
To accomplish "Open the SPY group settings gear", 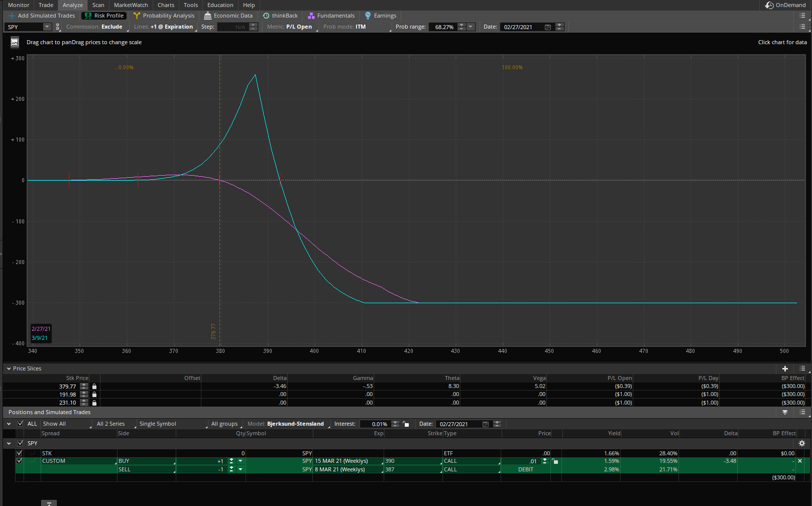I will click(802, 443).
